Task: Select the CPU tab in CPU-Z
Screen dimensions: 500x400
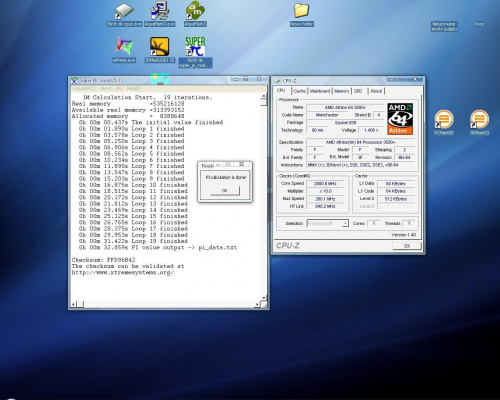Action: click(281, 90)
